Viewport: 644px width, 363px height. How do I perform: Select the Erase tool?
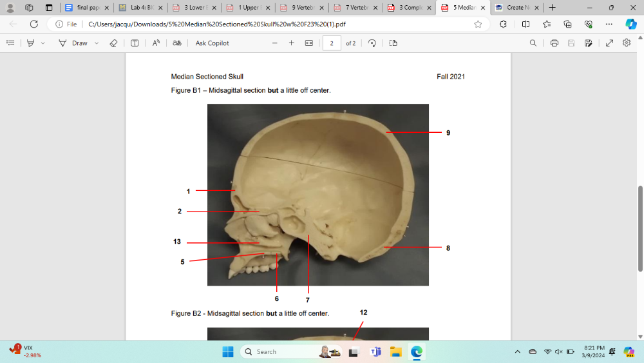click(113, 43)
